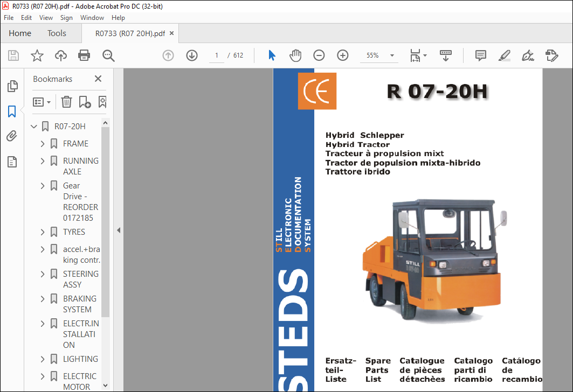Select the TYRES bookmark entry

[74, 232]
